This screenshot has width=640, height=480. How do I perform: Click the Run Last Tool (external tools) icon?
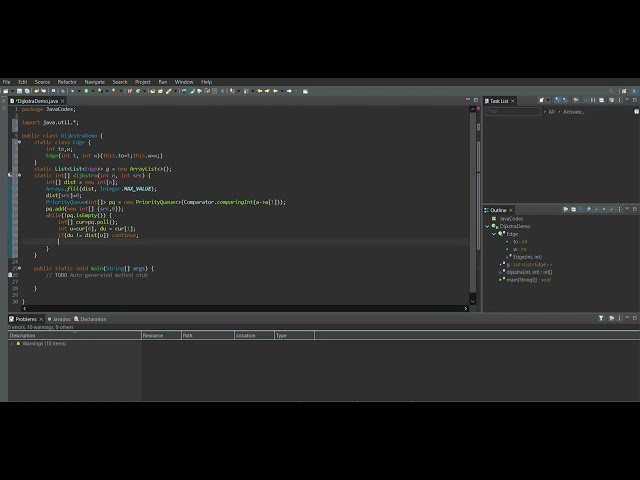[114, 91]
